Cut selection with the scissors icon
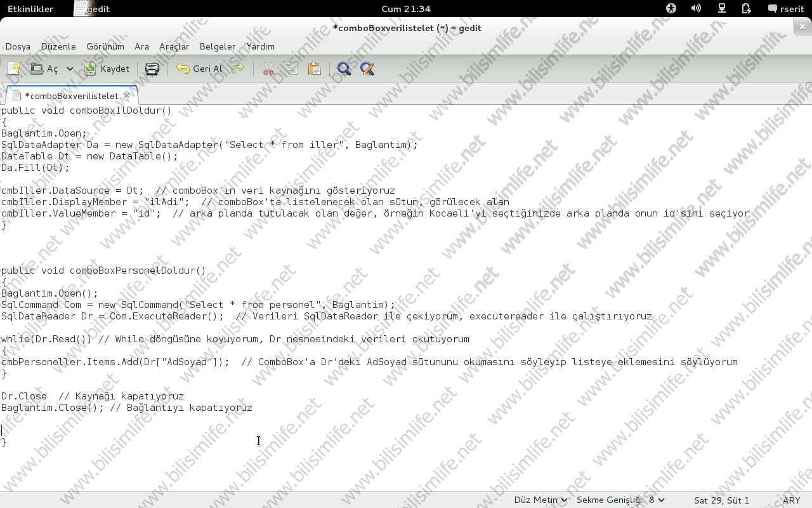 point(268,69)
